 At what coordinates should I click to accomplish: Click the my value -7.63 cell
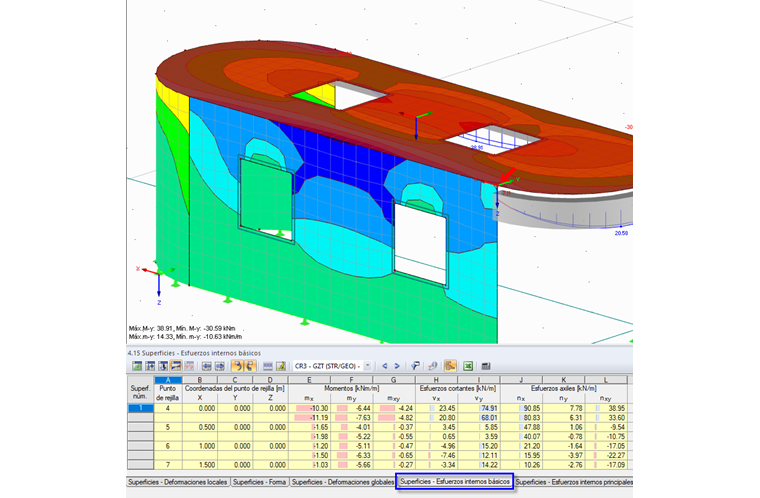(351, 418)
